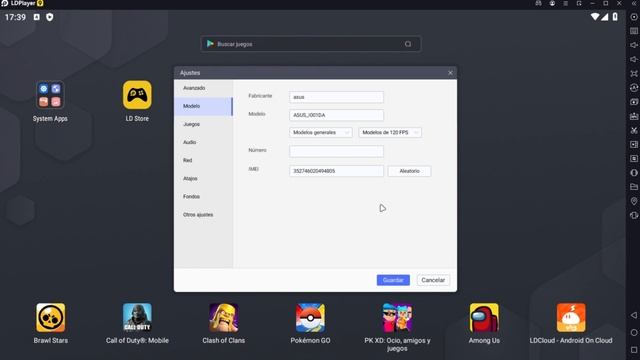Launch LDCloud - Android On Cloud
This screenshot has width=640, height=360.
[571, 317]
